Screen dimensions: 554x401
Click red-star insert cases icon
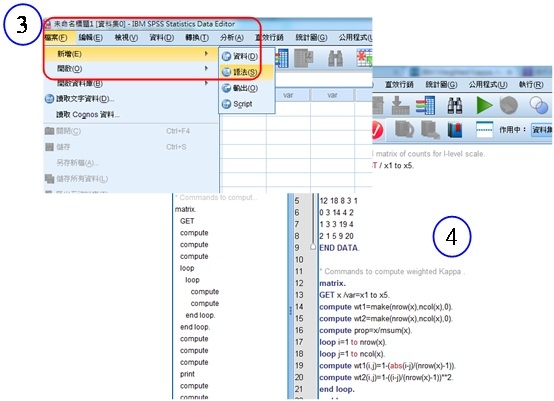tap(364, 58)
